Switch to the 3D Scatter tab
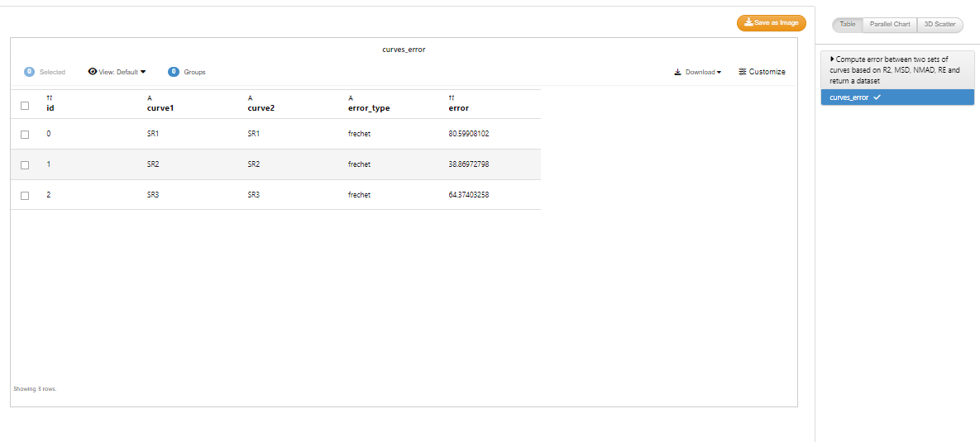The image size is (980, 442). [940, 25]
